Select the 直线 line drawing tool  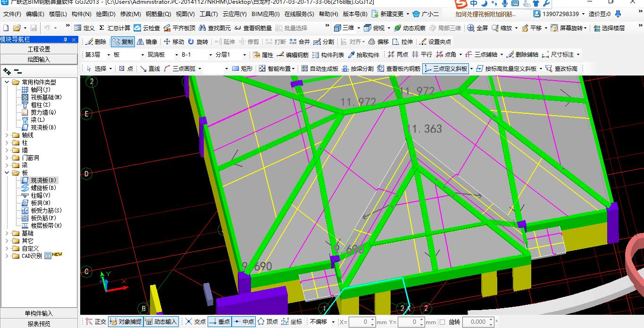(x=150, y=68)
